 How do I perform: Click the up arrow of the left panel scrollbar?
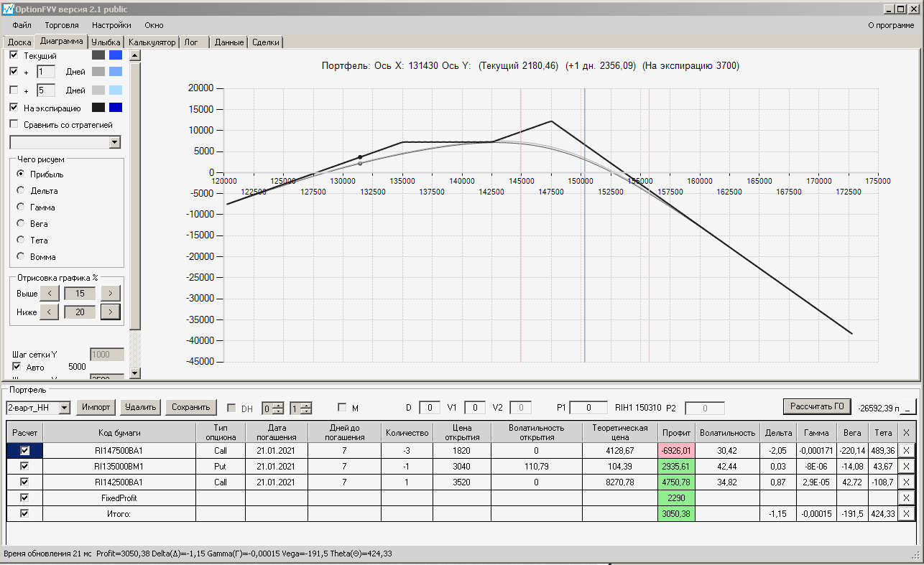click(135, 55)
